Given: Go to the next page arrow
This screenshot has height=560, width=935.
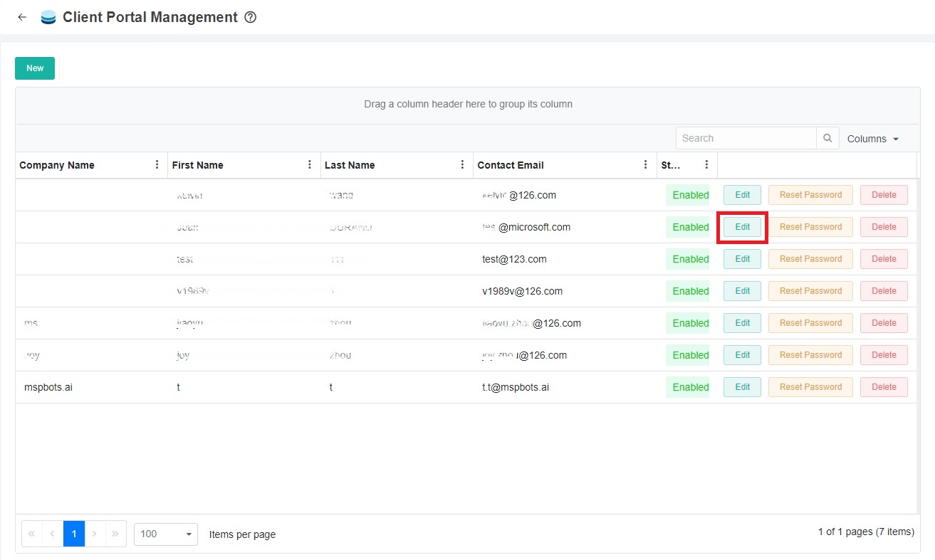Looking at the screenshot, I should click(x=95, y=534).
